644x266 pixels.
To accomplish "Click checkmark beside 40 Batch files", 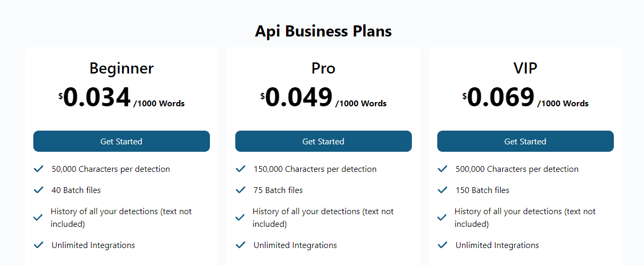I will point(39,190).
